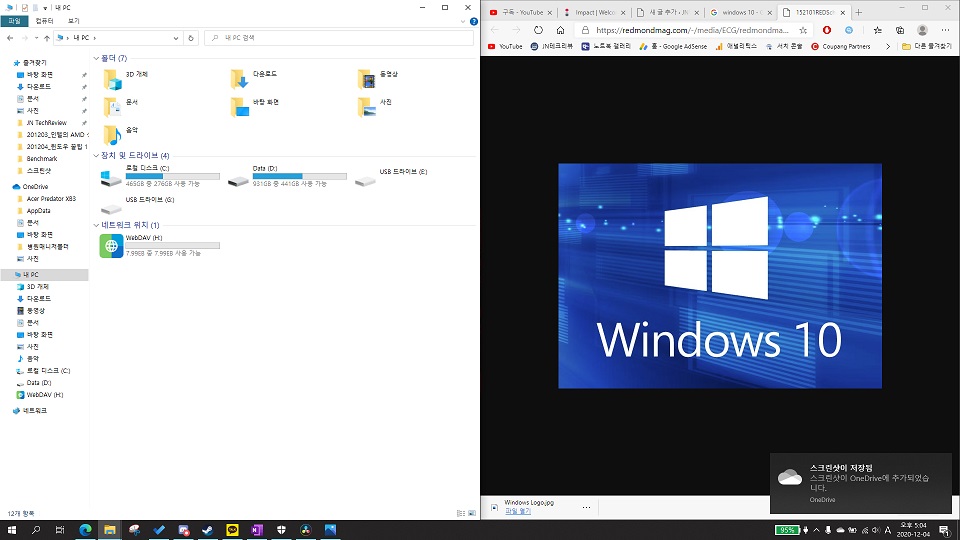Select Acer Predator XB3 in navigation pane

click(51, 199)
